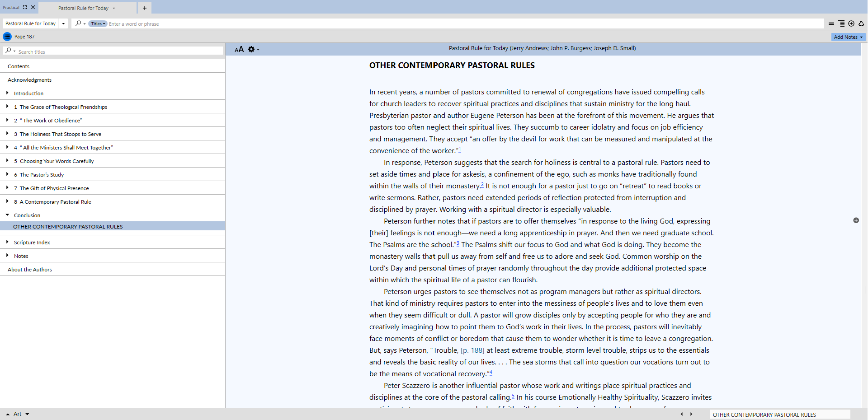Expand chapter 3 The Holiness That Stoops to Serve
Screen dimensions: 868x420
[x=7, y=134]
